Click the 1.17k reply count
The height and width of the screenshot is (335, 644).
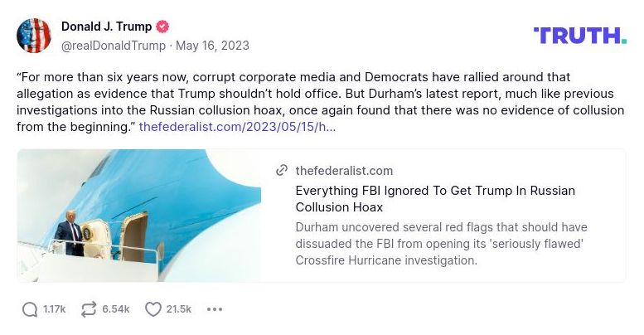(x=54, y=309)
